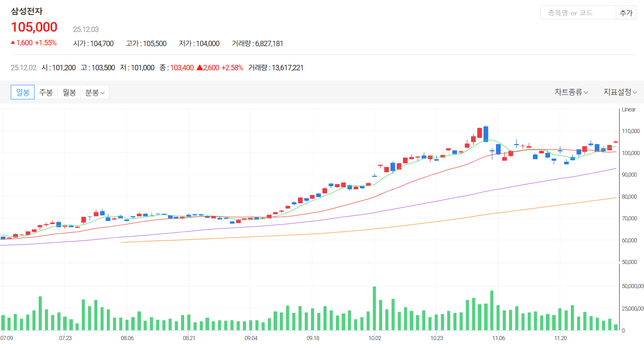This screenshot has width=644, height=348.
Task: Click the 70,000 price axis label
Action: pos(629,218)
